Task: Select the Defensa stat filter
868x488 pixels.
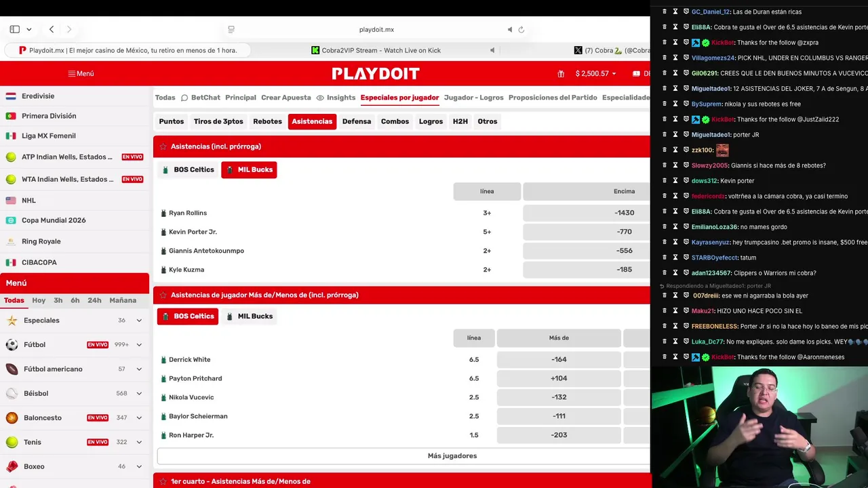Action: pos(357,121)
